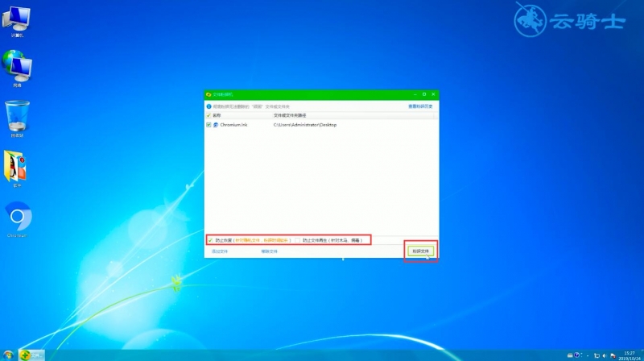This screenshot has width=644, height=361.
Task: Click the network icon in the system tray
Action: click(597, 355)
